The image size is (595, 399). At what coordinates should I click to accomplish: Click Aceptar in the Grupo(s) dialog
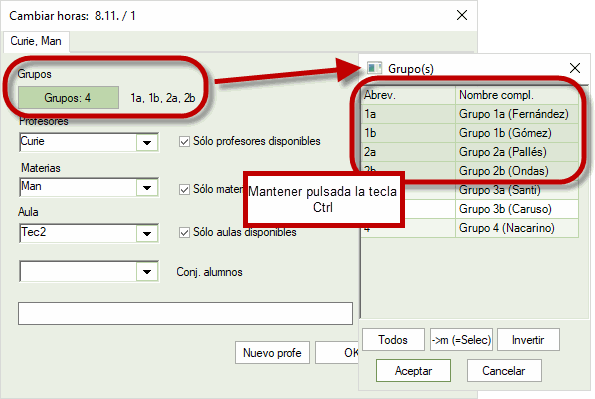click(413, 371)
